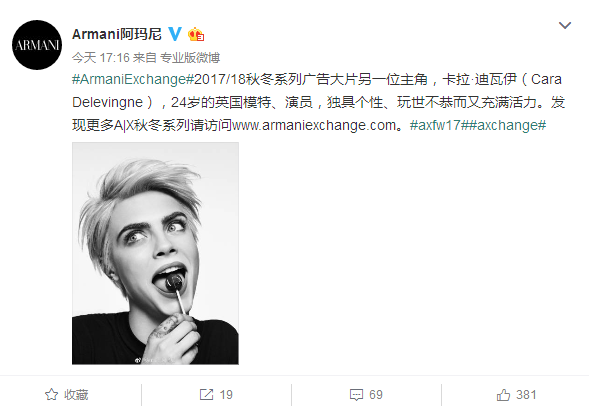Image resolution: width=589 pixels, height=411 pixels.
Task: Click the star favorite icon
Action: pyautogui.click(x=51, y=394)
